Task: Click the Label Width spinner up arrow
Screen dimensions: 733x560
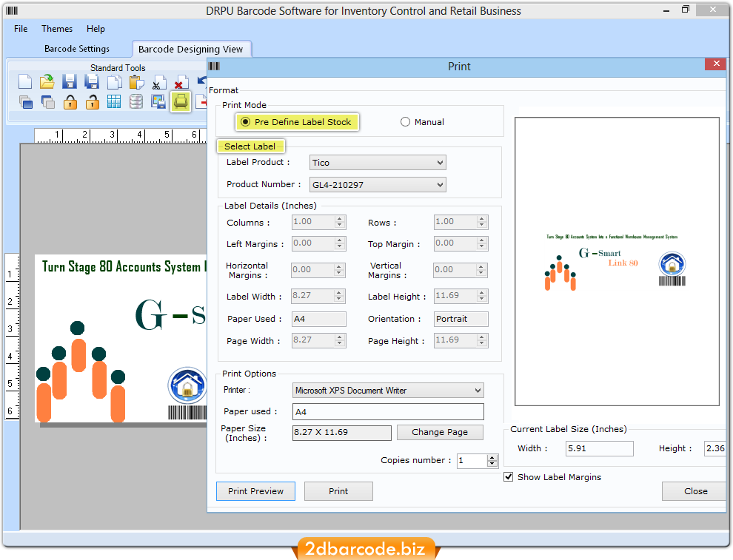Action: coord(340,292)
